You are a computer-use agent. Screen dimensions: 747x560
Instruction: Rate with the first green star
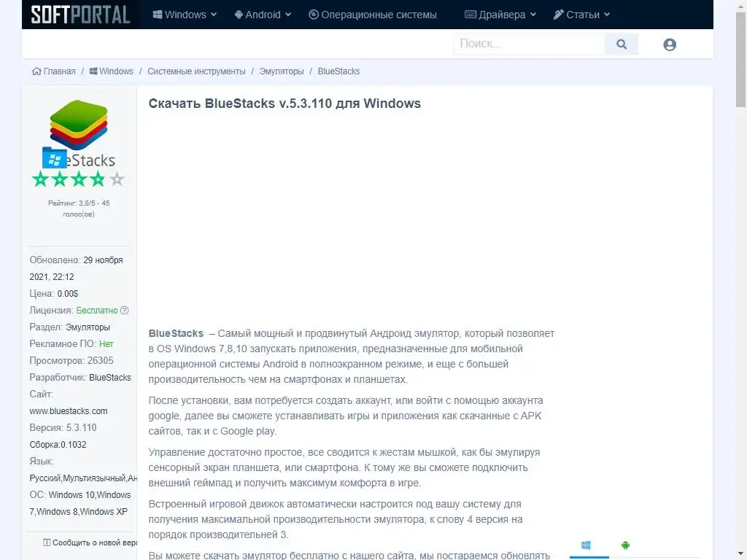(x=41, y=179)
